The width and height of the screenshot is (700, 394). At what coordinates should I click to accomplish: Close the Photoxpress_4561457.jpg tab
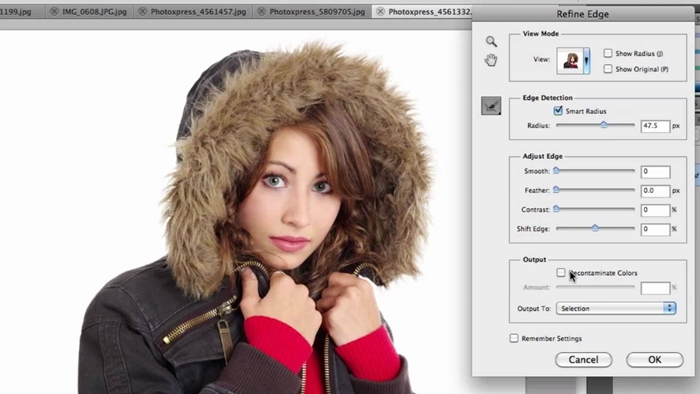pos(143,12)
